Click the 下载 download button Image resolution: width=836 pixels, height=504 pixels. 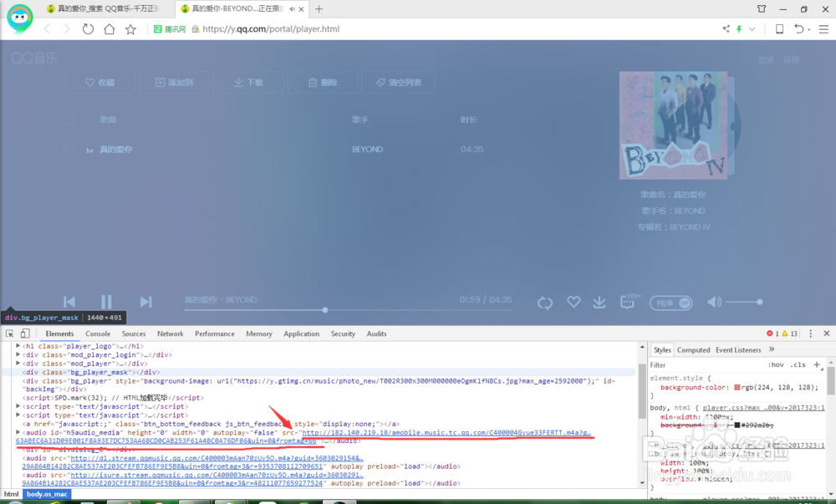(x=248, y=83)
